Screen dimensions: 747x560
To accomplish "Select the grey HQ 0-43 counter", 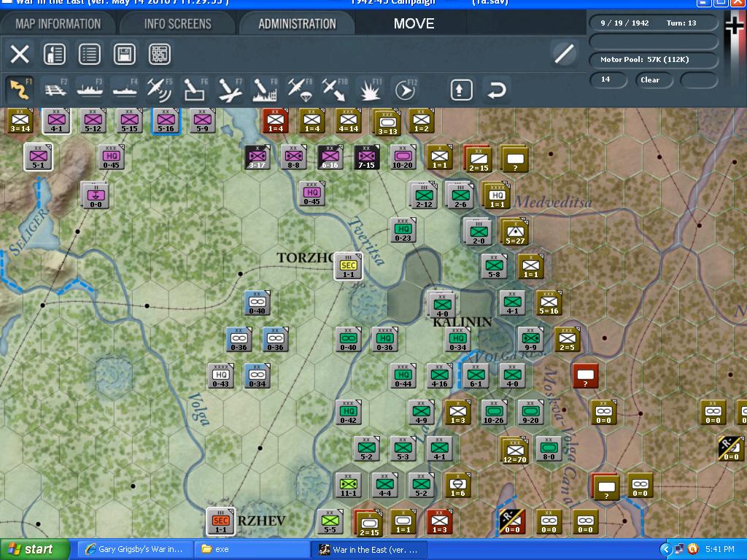I will [220, 376].
